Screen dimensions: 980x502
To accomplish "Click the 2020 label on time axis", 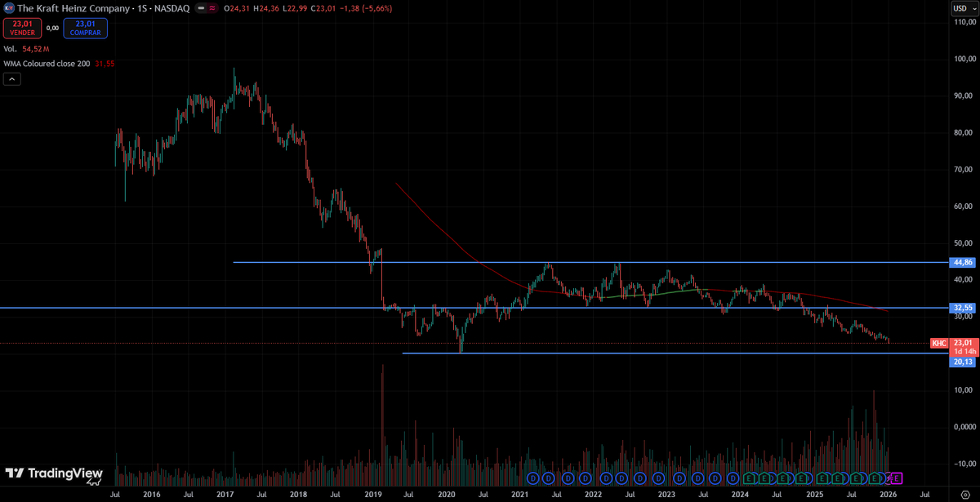I will point(447,494).
